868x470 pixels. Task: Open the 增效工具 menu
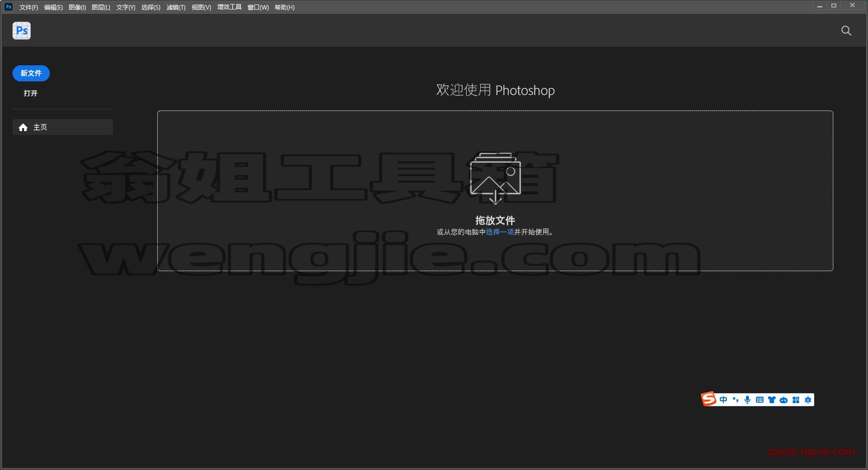[x=230, y=7]
